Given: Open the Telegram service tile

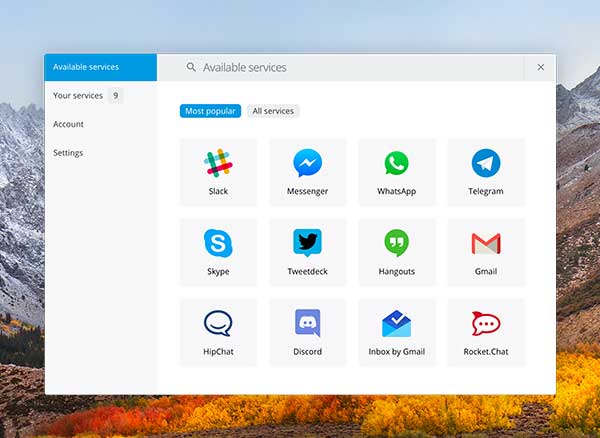Looking at the screenshot, I should coord(486,173).
